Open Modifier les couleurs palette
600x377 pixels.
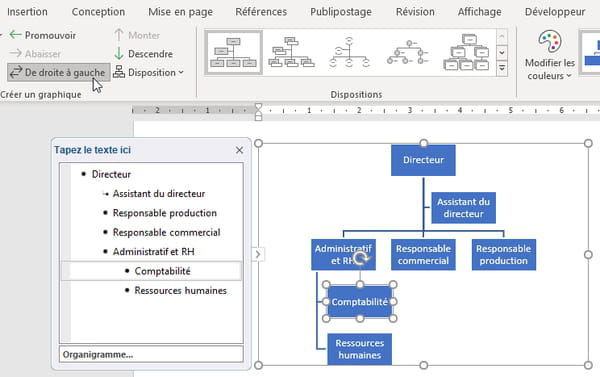pyautogui.click(x=550, y=55)
